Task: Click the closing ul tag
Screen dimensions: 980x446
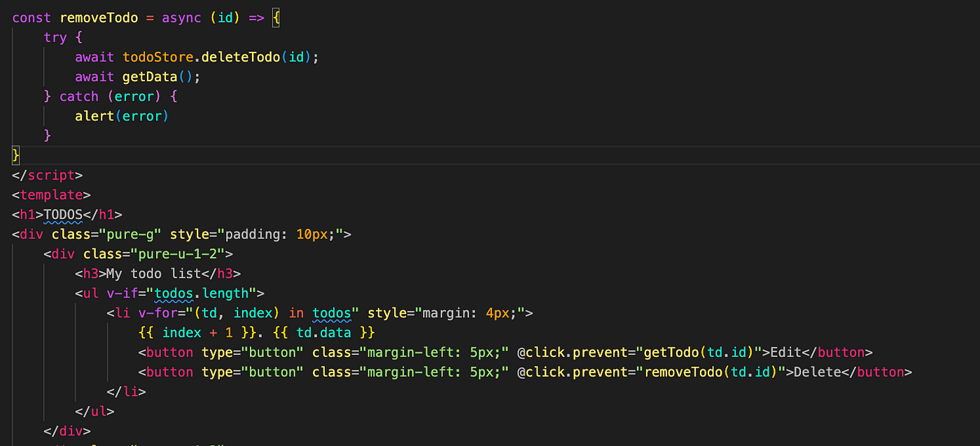Action: (94, 412)
